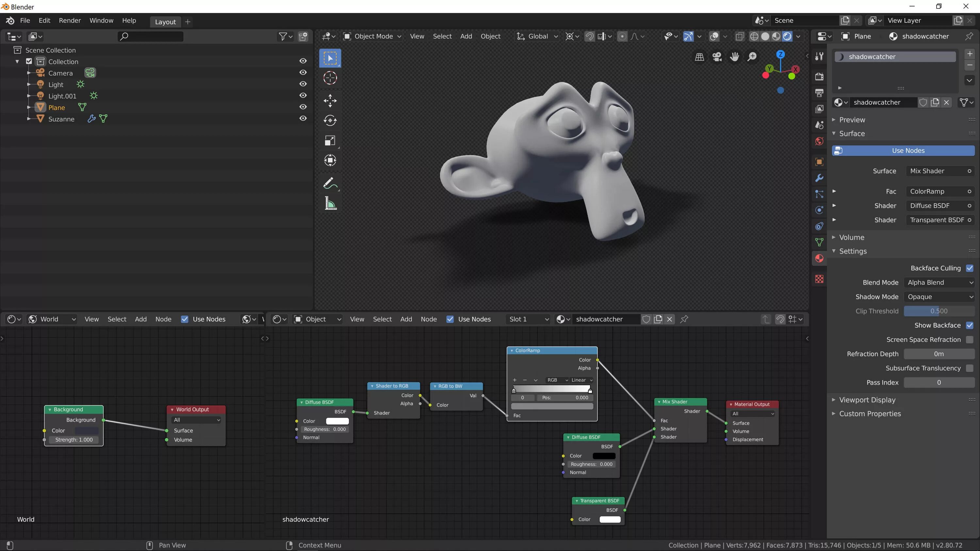Open the Render menu
The image size is (980, 551).
coord(70,21)
